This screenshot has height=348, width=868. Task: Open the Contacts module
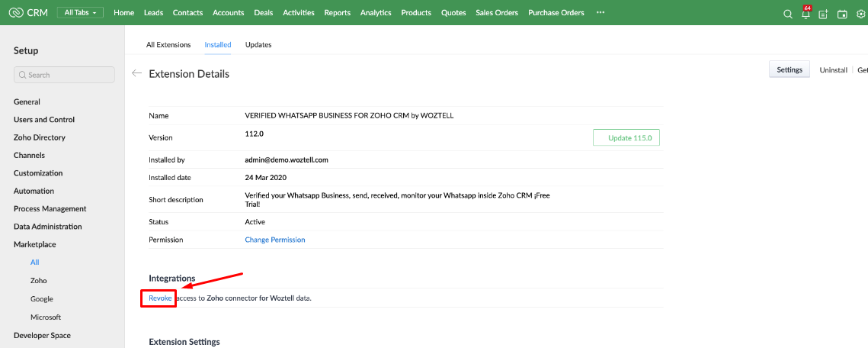click(187, 13)
